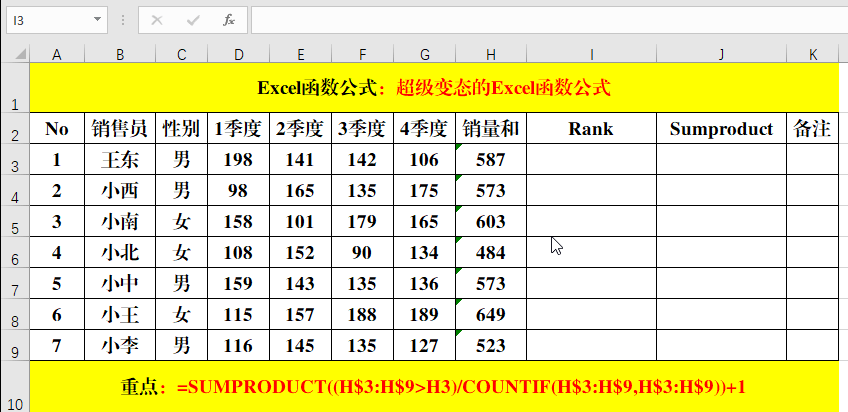This screenshot has height=412, width=848.
Task: Select the 4季度 value 127
Action: 425,345
